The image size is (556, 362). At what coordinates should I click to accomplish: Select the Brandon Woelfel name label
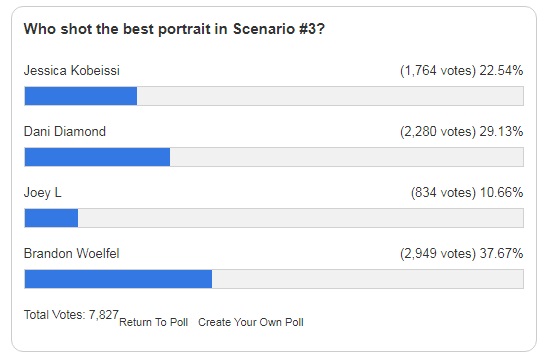[72, 254]
